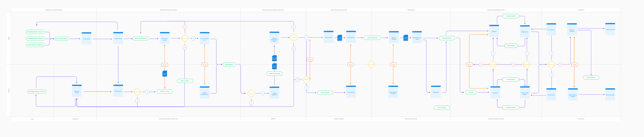Select the LEASE COMPLETED pill node

[372, 38]
